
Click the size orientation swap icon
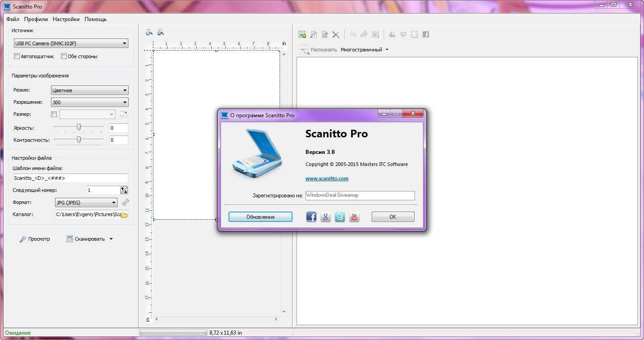123,115
